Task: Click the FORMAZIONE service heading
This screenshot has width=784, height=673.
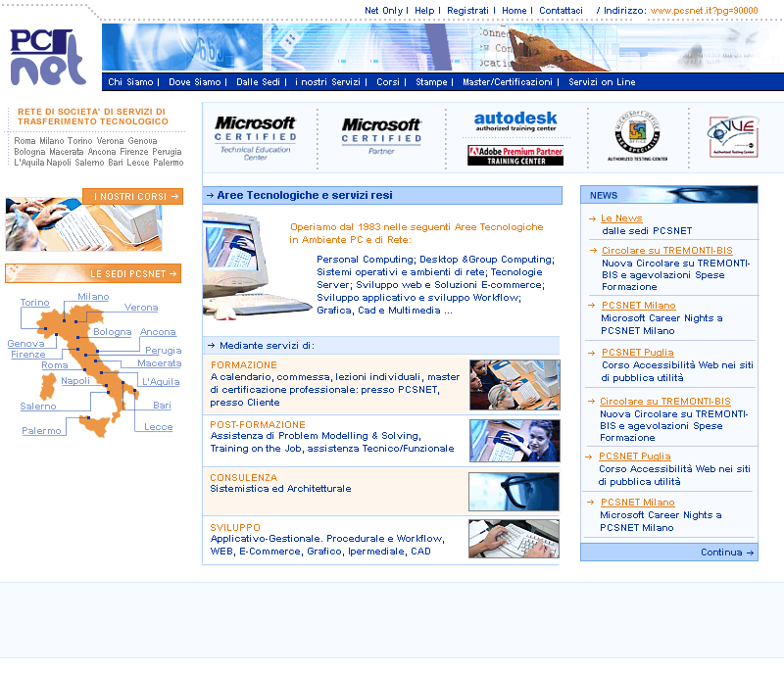Action: [x=243, y=365]
